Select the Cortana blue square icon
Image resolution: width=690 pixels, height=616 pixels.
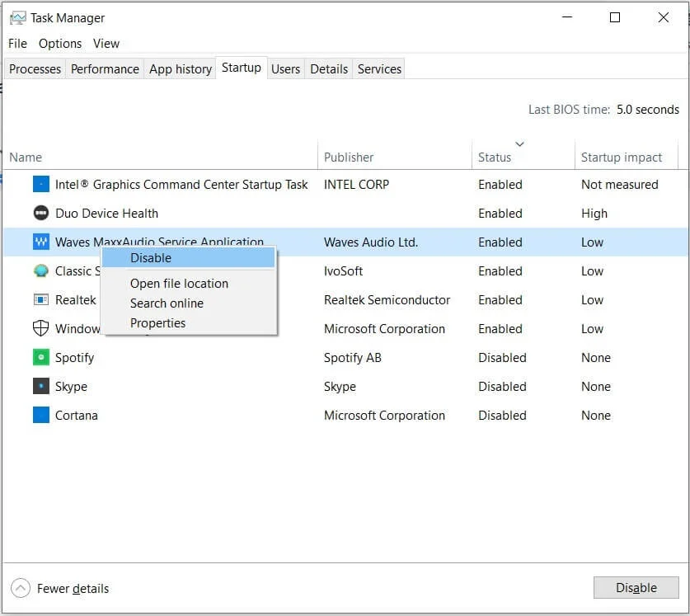pos(43,415)
